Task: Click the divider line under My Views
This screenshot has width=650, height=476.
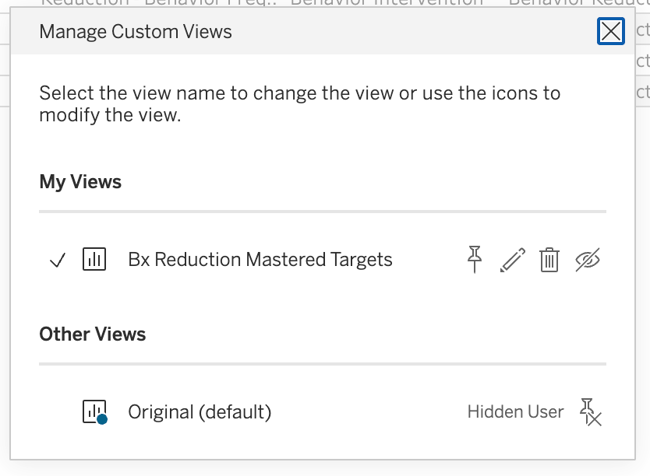Action: click(323, 211)
